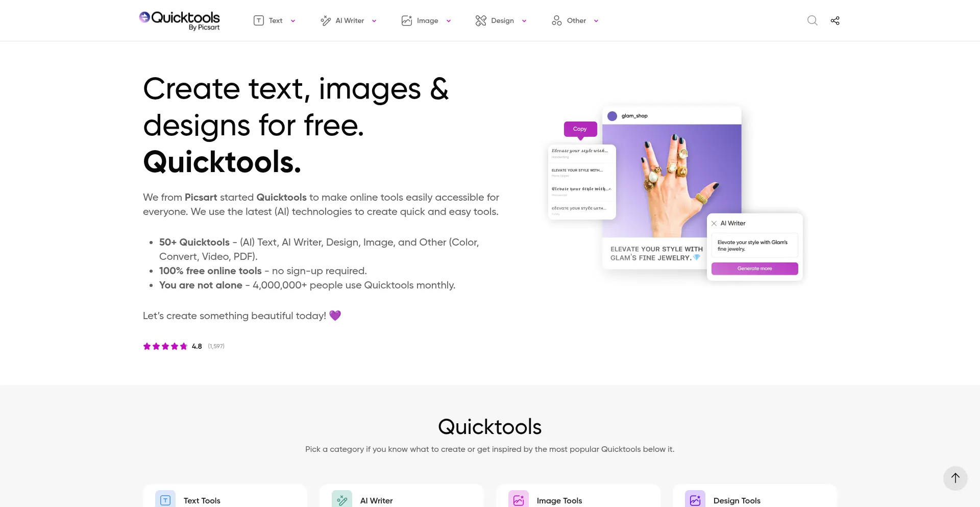Open the share icon in the header
Image resolution: width=980 pixels, height=507 pixels.
pos(835,20)
